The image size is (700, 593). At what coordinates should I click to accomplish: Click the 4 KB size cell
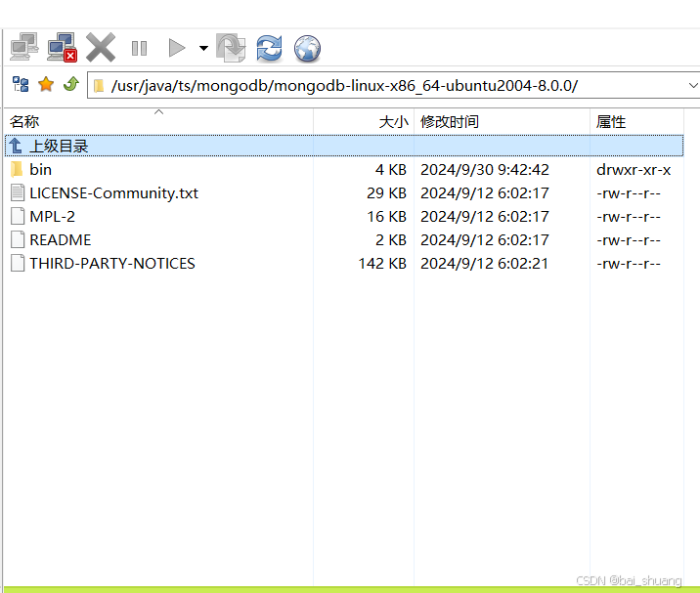click(391, 170)
